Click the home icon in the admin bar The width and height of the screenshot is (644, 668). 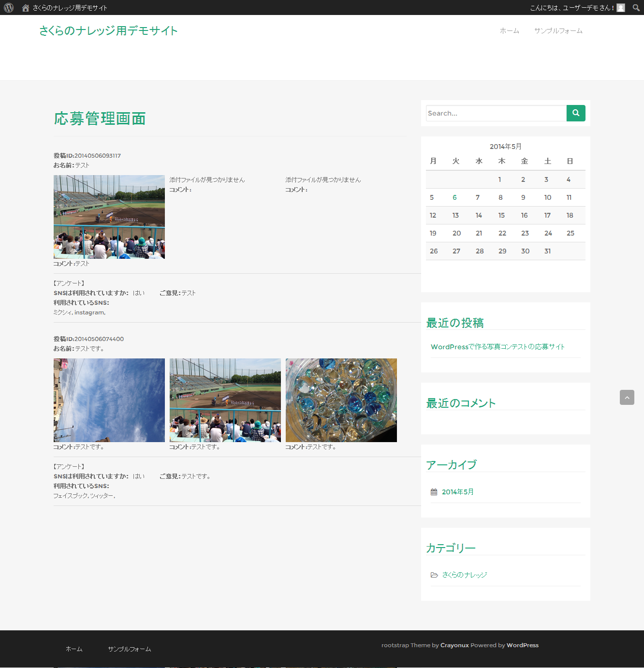pyautogui.click(x=26, y=8)
